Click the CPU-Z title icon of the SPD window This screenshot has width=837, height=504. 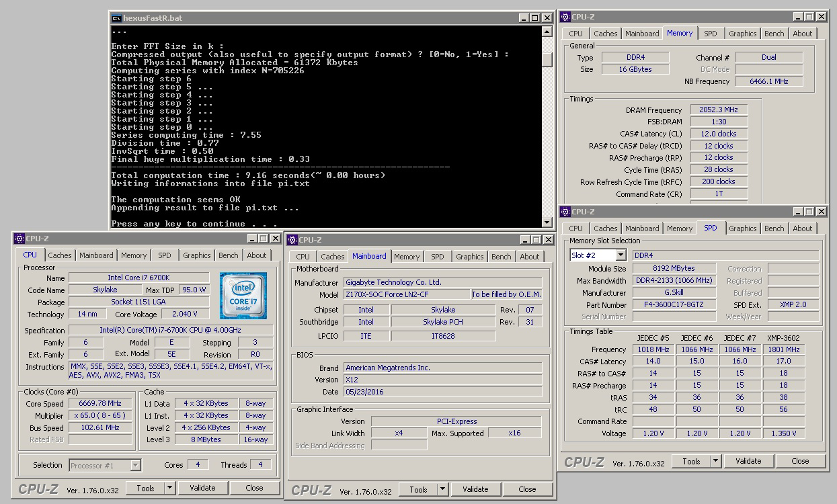point(565,212)
